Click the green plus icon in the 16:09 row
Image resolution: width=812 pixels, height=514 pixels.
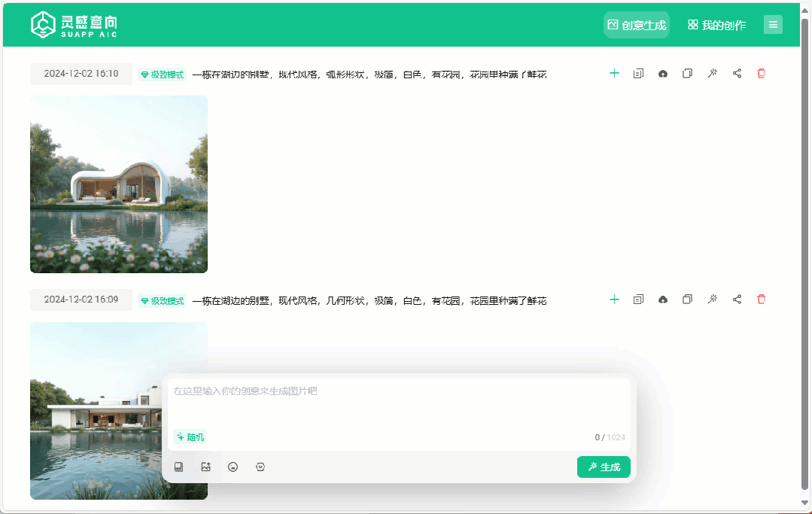click(x=614, y=300)
